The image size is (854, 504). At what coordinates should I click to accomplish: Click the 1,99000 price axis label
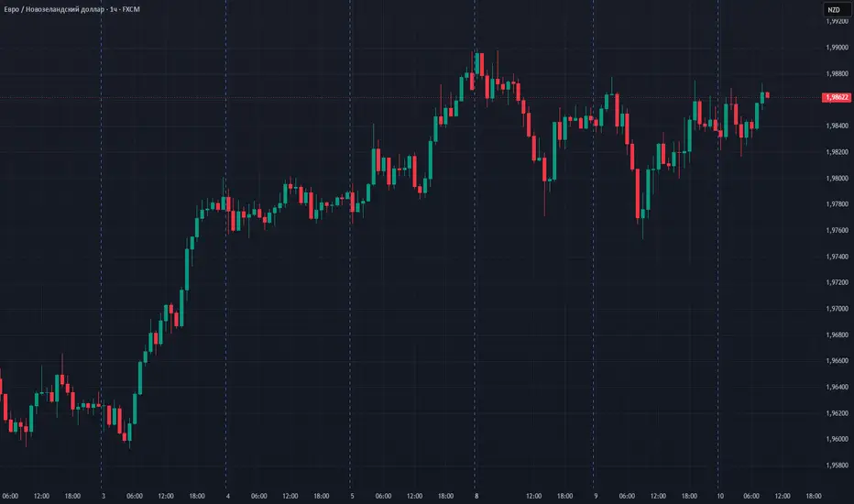point(838,48)
